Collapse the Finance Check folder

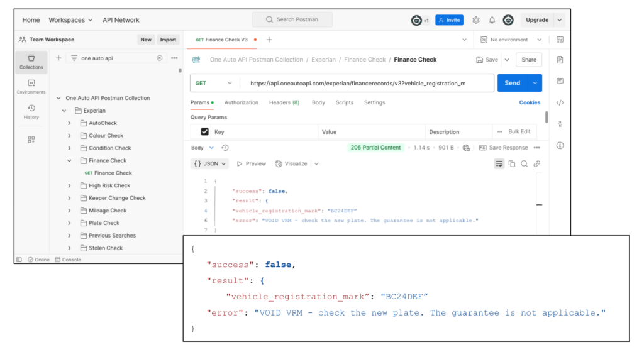[x=69, y=160]
